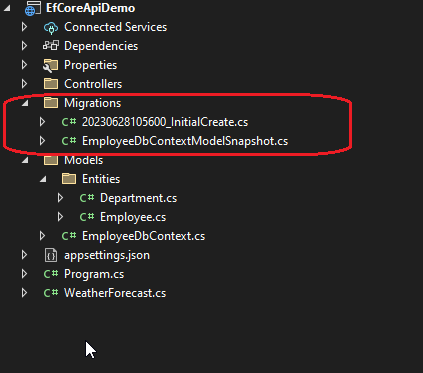Select the Models folder label

click(x=83, y=160)
